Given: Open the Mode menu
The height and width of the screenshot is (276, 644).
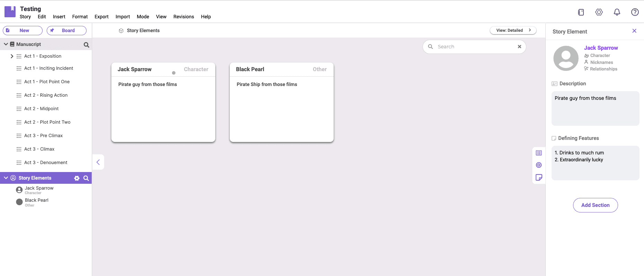Looking at the screenshot, I should click(143, 17).
